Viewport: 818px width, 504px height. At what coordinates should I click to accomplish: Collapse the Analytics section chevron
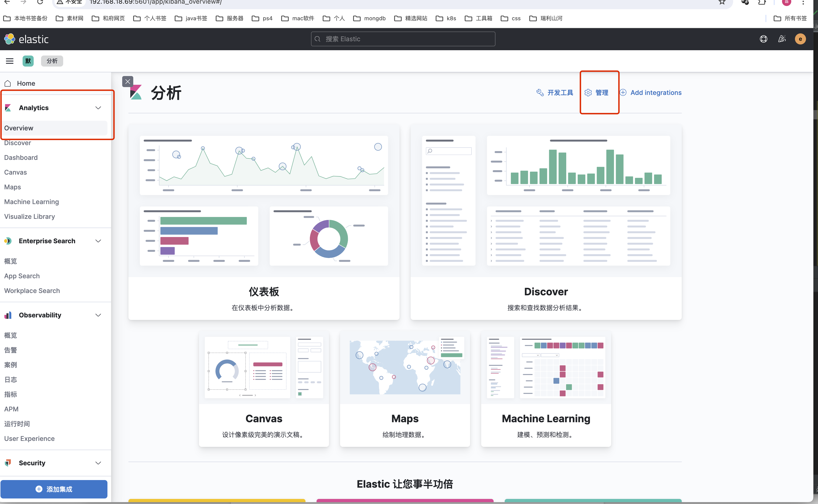coord(98,108)
